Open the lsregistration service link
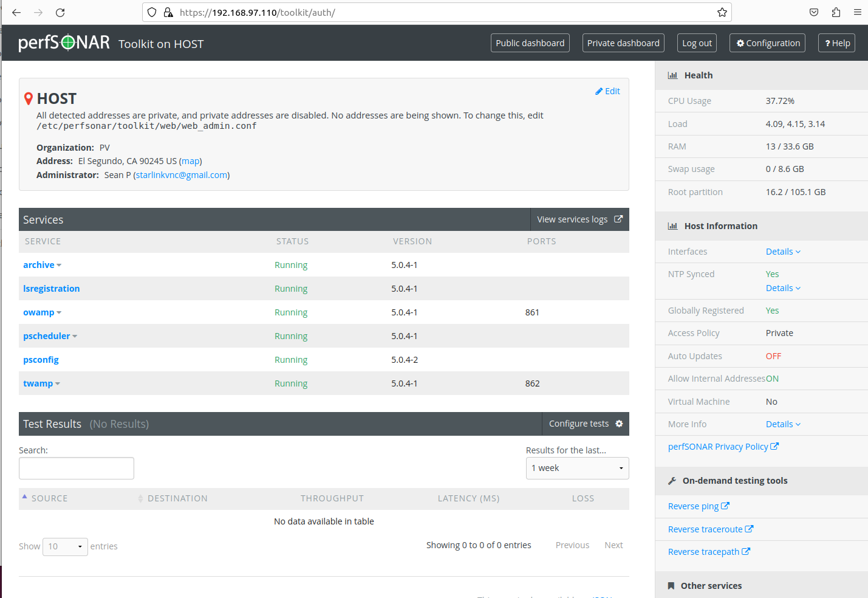 click(x=52, y=289)
